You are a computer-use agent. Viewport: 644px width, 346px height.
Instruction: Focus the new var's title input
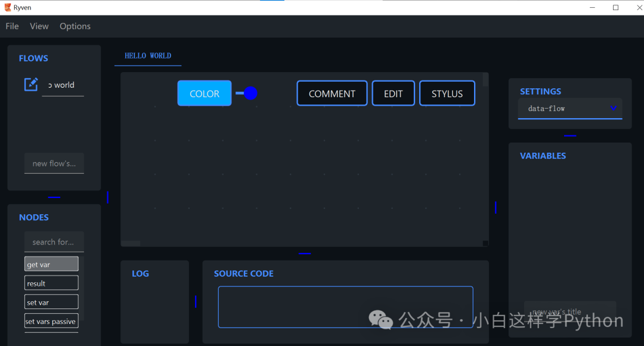pos(569,311)
